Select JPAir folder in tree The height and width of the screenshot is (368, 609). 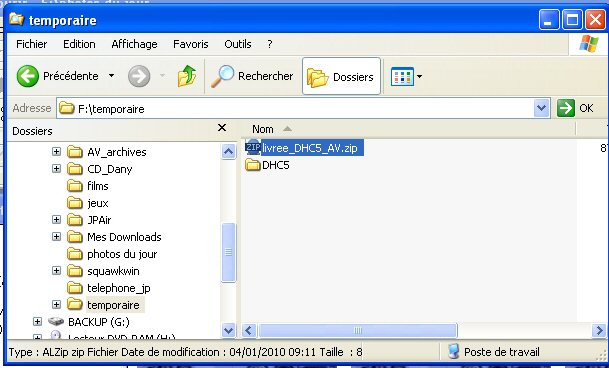[x=99, y=220]
